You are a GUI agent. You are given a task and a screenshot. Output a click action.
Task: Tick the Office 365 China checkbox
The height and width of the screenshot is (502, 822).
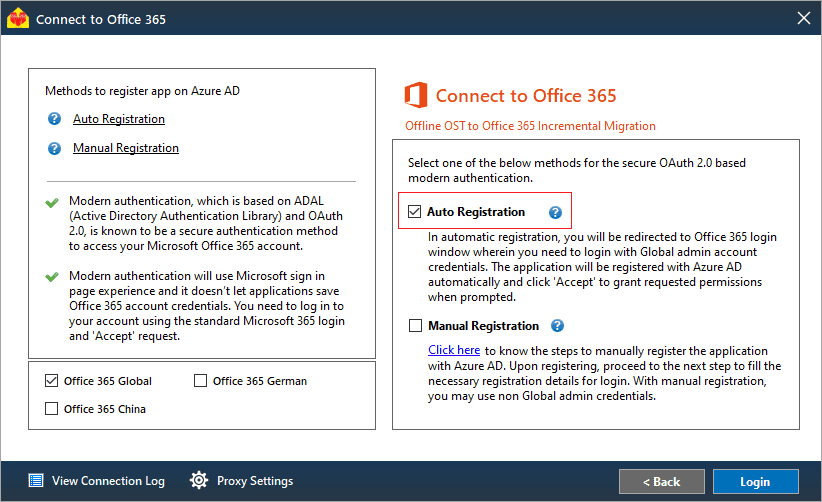pyautogui.click(x=51, y=408)
